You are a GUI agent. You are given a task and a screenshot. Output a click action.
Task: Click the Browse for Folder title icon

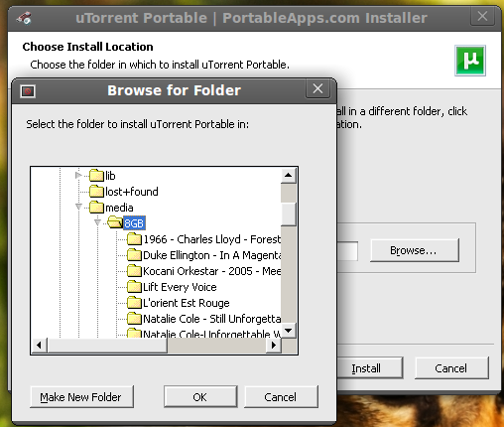pyautogui.click(x=28, y=91)
